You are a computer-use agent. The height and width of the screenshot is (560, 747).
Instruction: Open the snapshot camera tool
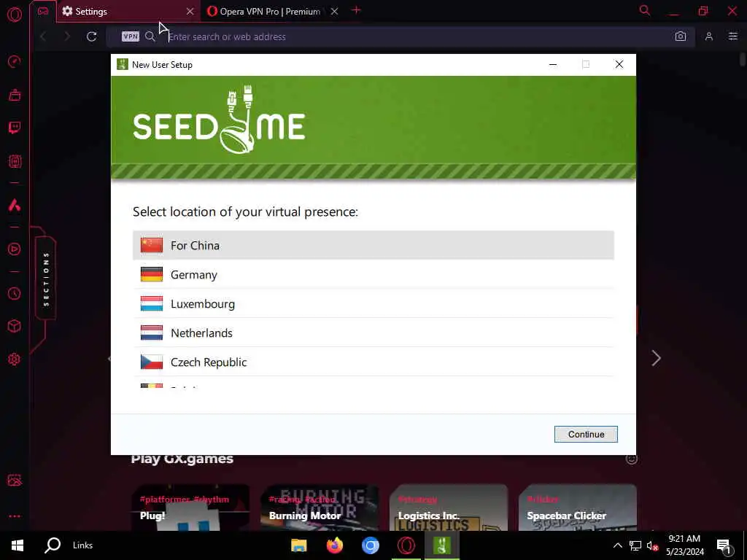681,36
